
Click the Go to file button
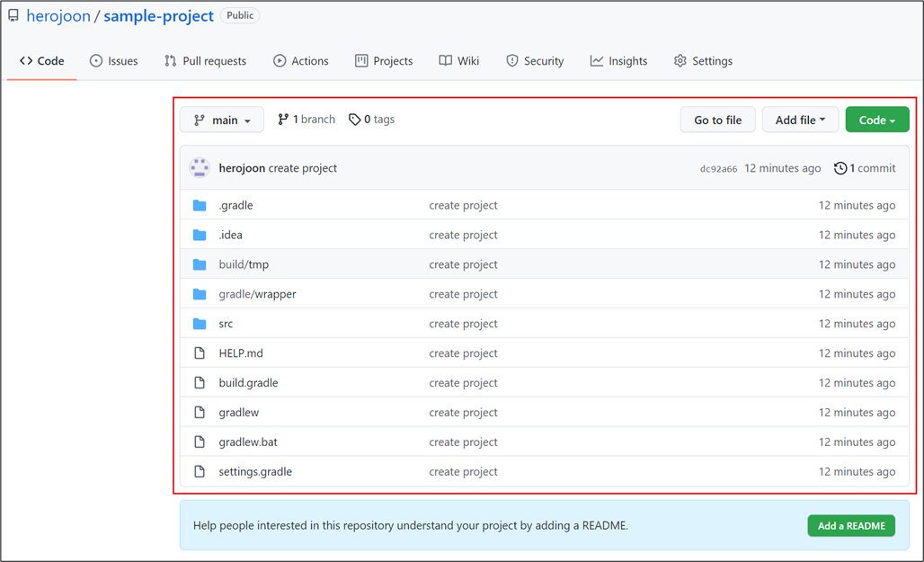click(718, 120)
